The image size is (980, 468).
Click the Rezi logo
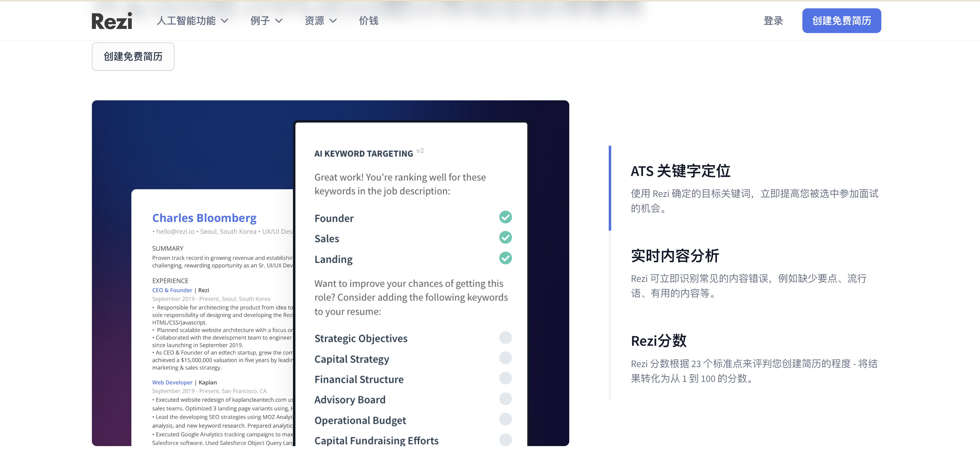pyautogui.click(x=112, y=21)
